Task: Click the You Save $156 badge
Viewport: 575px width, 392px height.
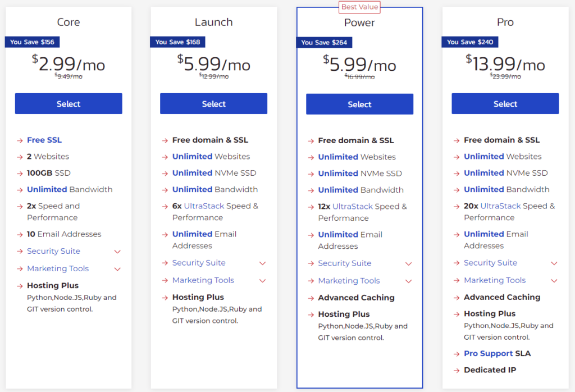Action: coord(32,42)
